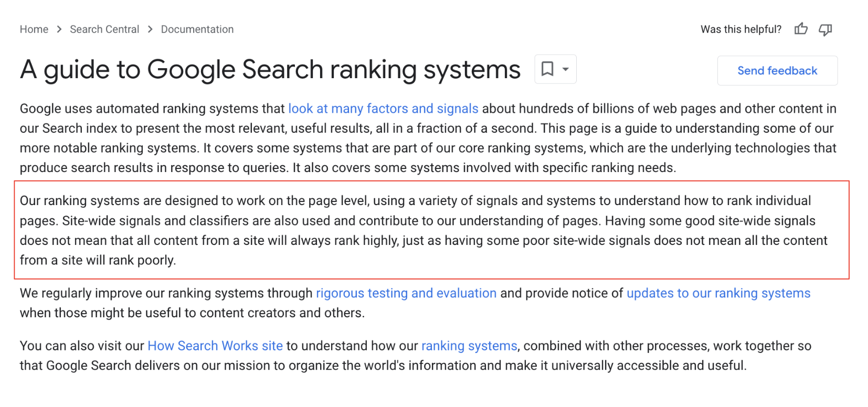Click the thumbs up icon

tap(800, 29)
